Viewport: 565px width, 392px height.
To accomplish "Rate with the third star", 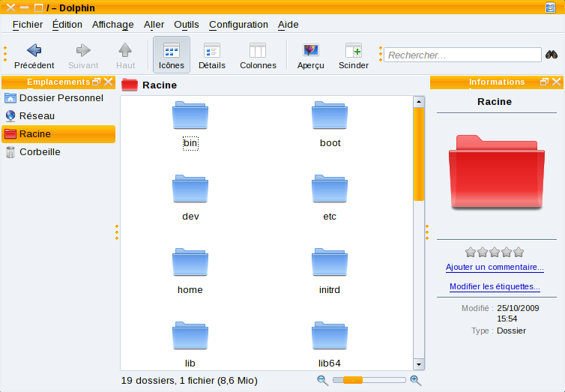I will 495,252.
